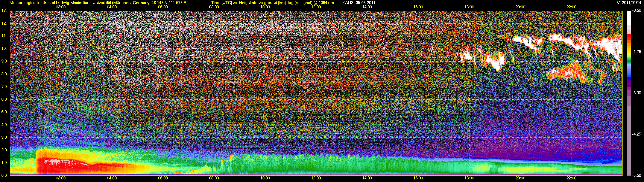Select the 16:00 label on the bottom time axis

coord(418,178)
